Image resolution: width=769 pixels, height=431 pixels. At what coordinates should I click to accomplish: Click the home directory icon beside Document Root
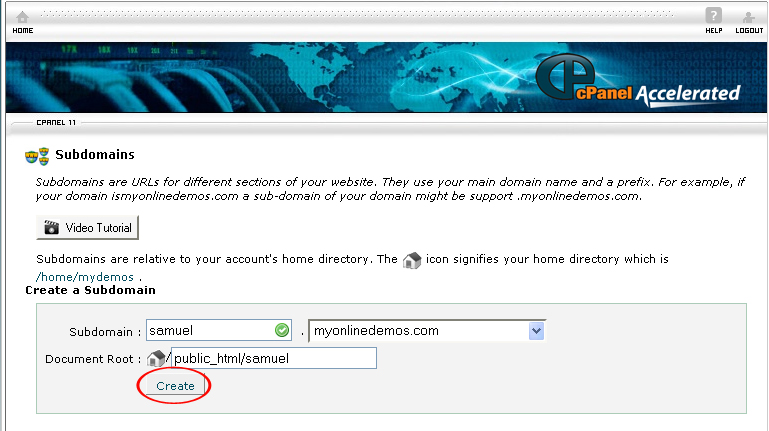point(156,358)
